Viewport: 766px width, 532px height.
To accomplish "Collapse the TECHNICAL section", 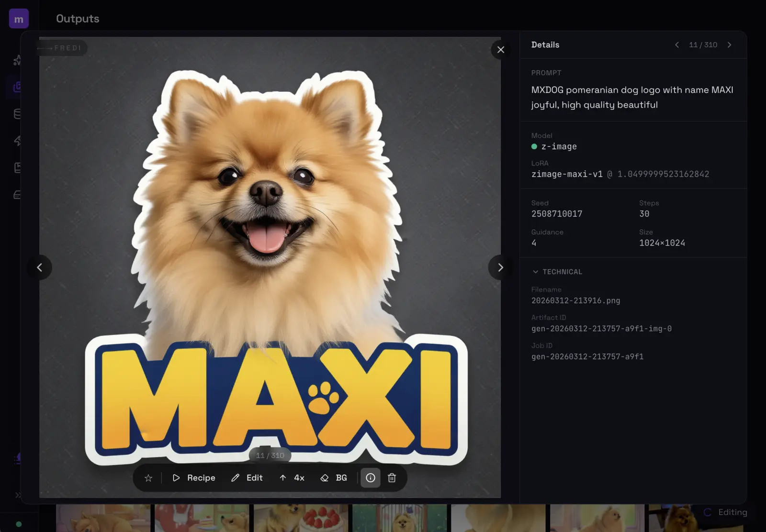I will coord(557,272).
